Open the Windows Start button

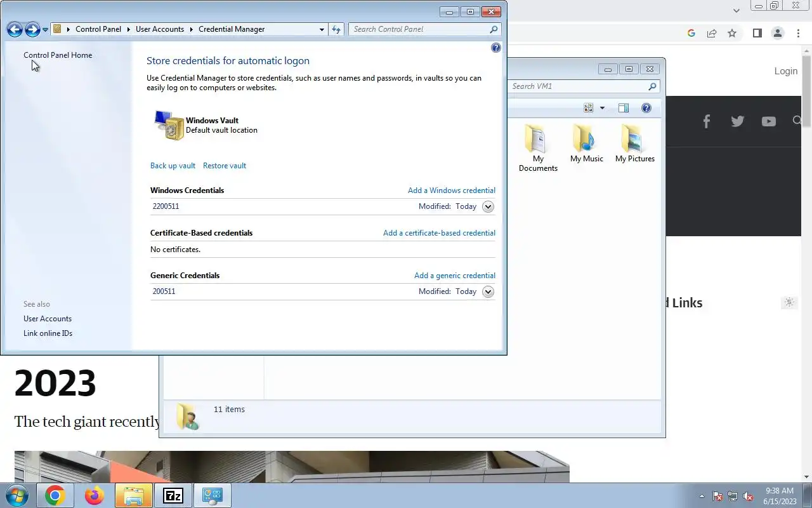point(17,495)
